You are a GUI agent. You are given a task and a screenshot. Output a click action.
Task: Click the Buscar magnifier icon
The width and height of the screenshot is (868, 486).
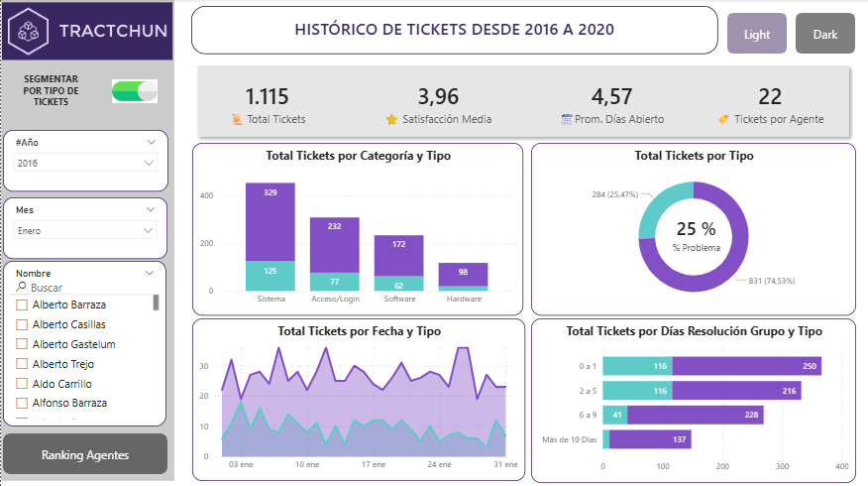21,287
